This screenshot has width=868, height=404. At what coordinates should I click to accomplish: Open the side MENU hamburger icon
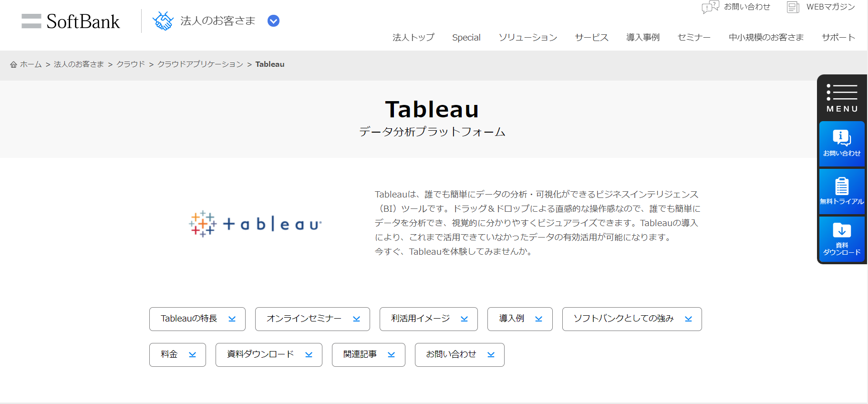pos(842,98)
